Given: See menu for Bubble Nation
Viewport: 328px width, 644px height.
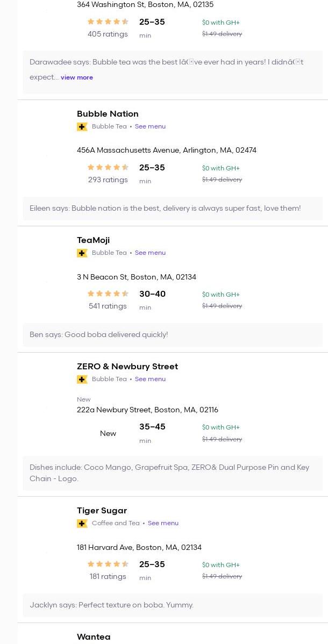Looking at the screenshot, I should [x=150, y=127].
